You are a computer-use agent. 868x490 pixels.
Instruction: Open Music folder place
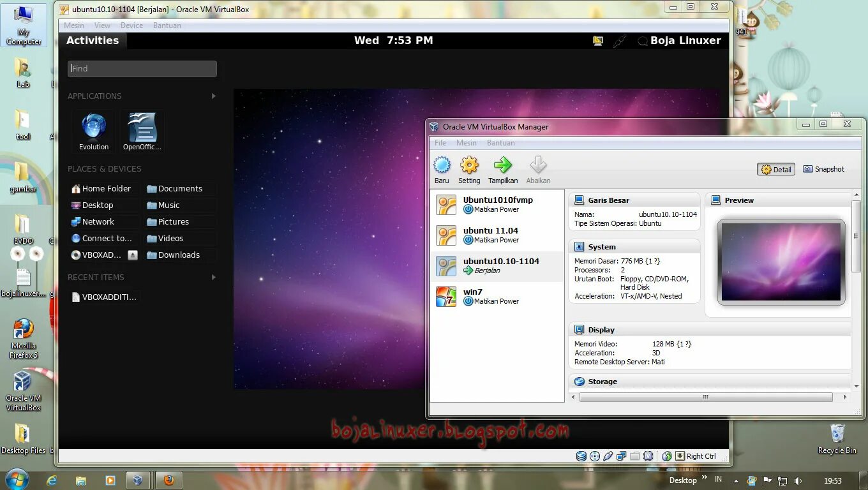point(163,205)
